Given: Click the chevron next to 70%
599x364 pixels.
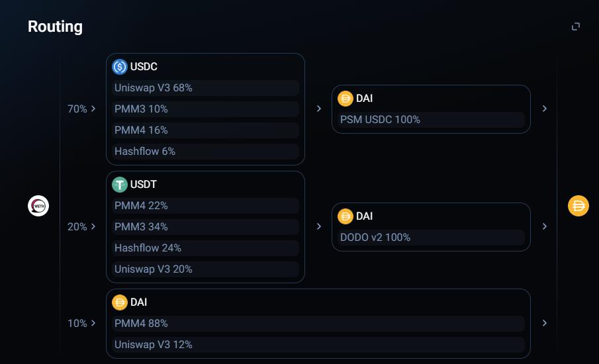Looking at the screenshot, I should [93, 109].
